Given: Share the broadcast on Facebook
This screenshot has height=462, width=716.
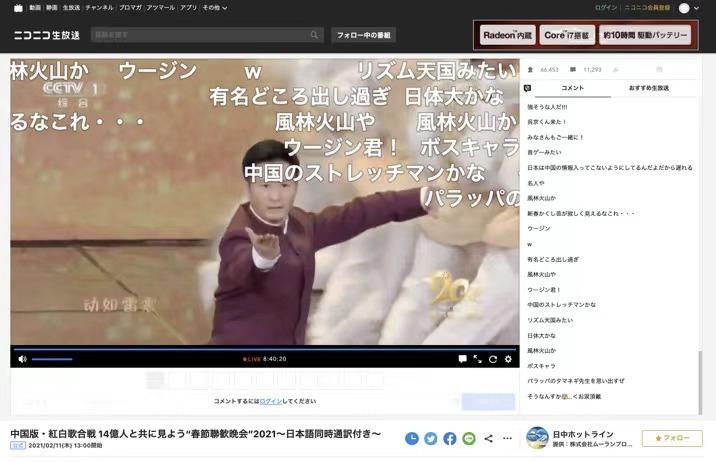Looking at the screenshot, I should coord(450,439).
